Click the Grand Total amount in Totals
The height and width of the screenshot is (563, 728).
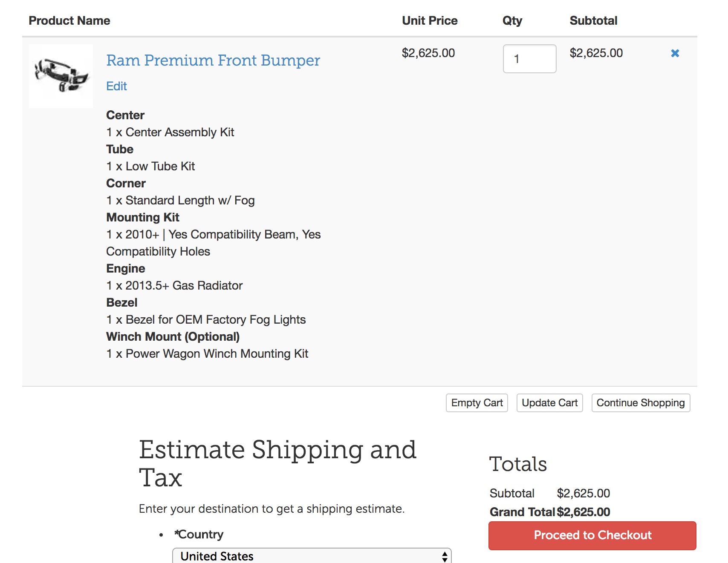point(583,512)
